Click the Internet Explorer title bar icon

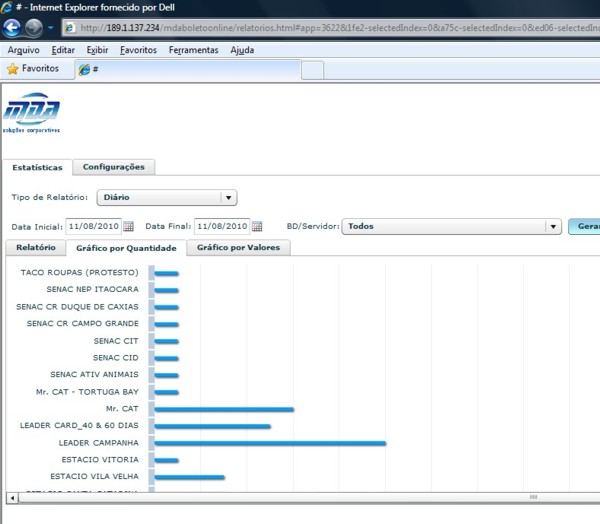coord(7,7)
